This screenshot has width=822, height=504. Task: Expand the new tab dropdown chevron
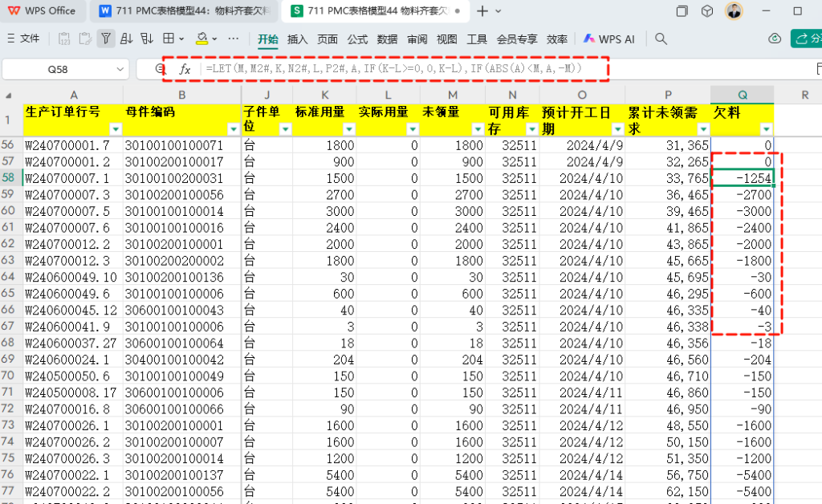coord(498,11)
